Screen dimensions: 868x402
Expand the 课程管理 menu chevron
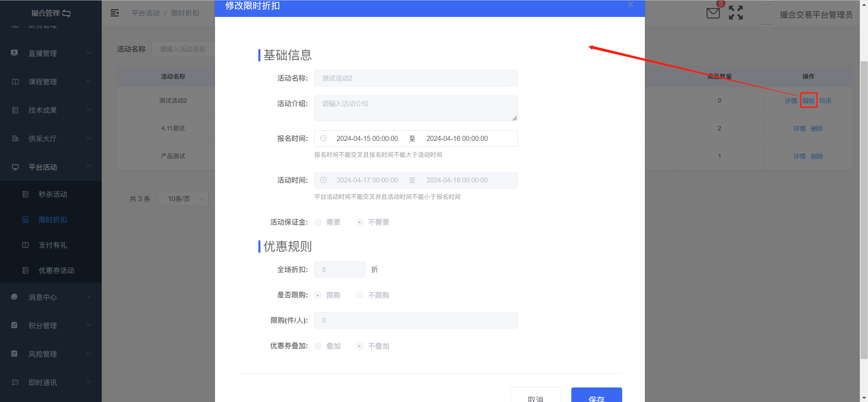[x=89, y=81]
